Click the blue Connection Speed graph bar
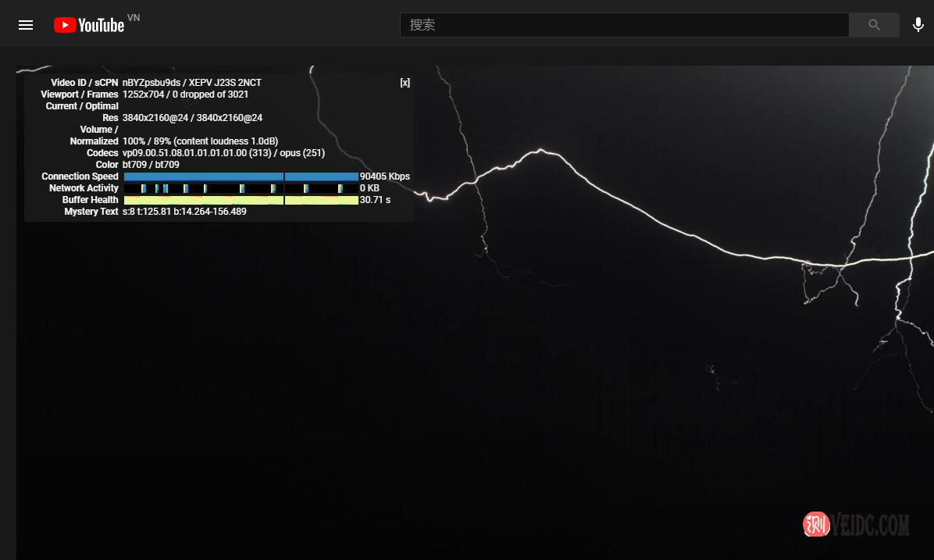This screenshot has height=560, width=934. point(241,177)
